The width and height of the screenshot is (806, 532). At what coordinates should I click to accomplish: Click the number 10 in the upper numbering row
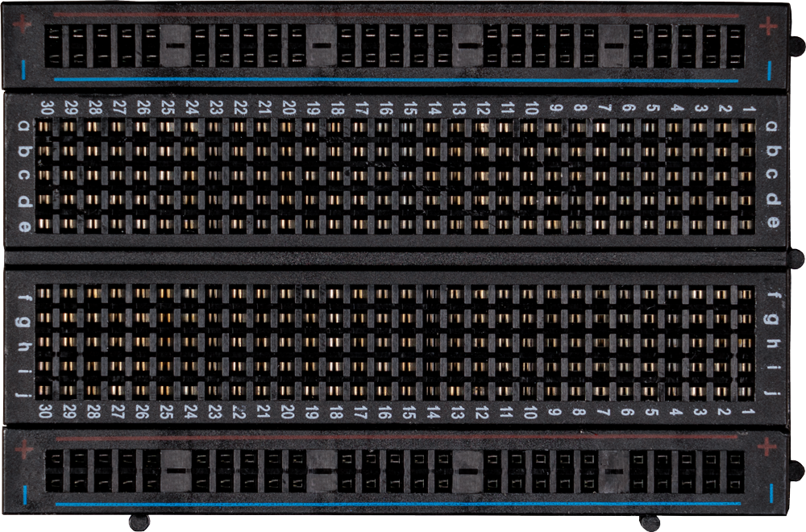point(531,108)
